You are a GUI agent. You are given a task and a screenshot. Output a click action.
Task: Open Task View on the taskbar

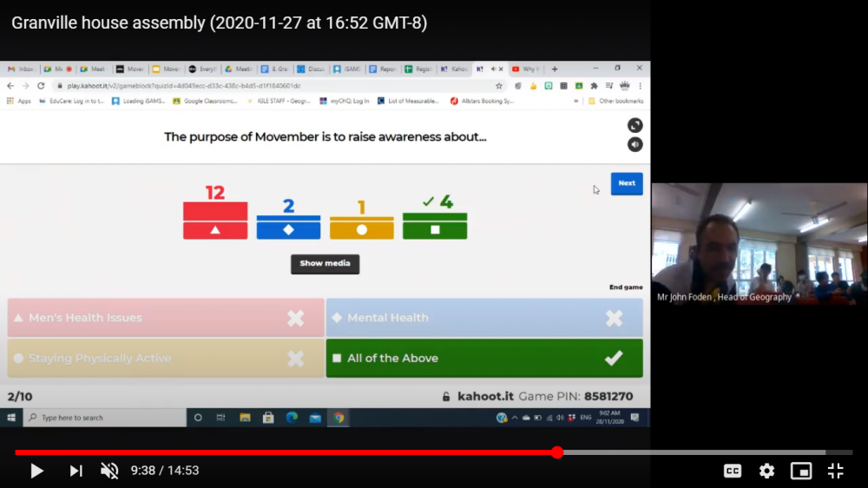click(x=220, y=418)
